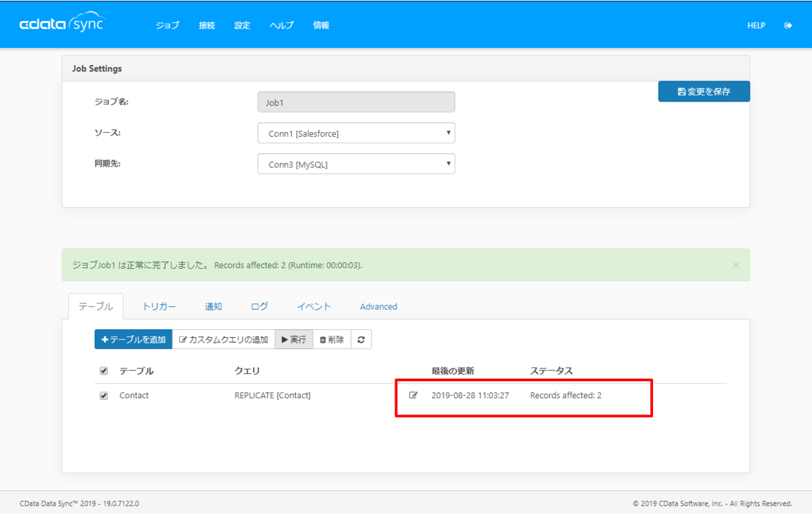Click the カスタムクエリの追加 button
This screenshot has width=812, height=514.
(223, 340)
